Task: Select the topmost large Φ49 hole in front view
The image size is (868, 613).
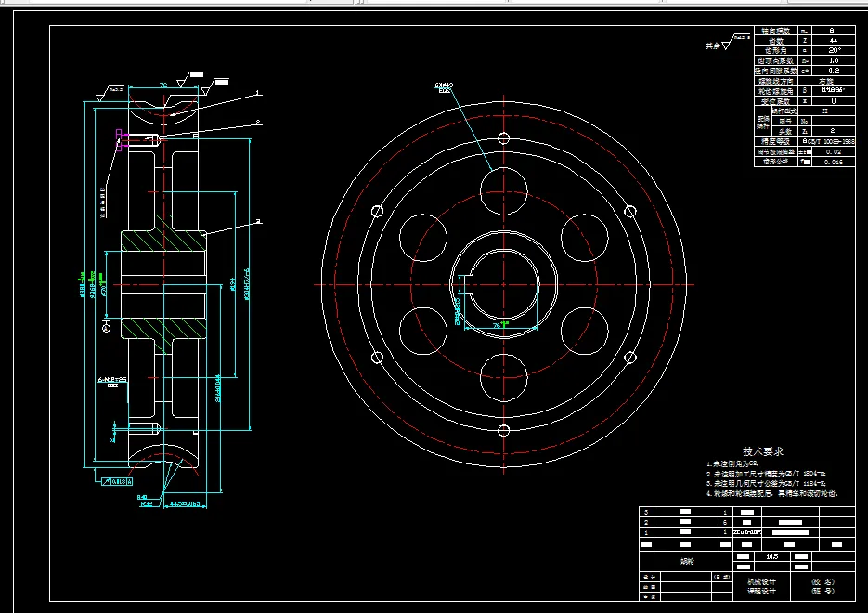Action: pyautogui.click(x=504, y=191)
